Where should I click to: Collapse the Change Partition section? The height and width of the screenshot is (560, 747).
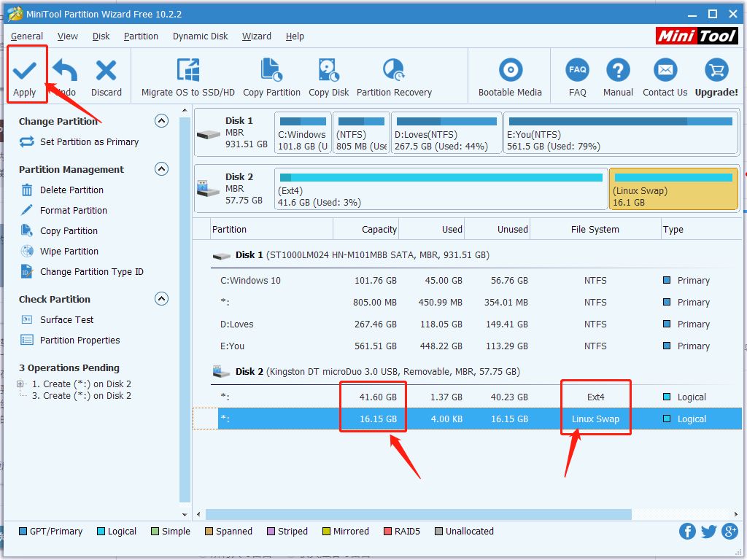[x=161, y=121]
